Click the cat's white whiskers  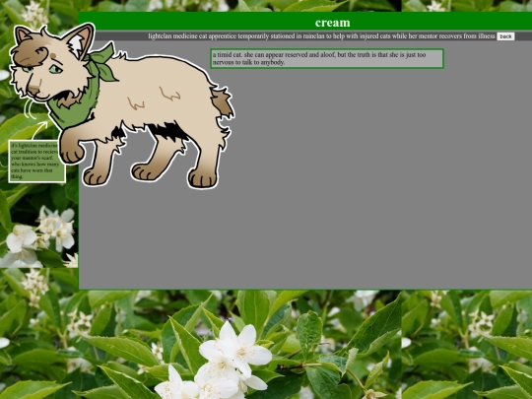point(30,109)
